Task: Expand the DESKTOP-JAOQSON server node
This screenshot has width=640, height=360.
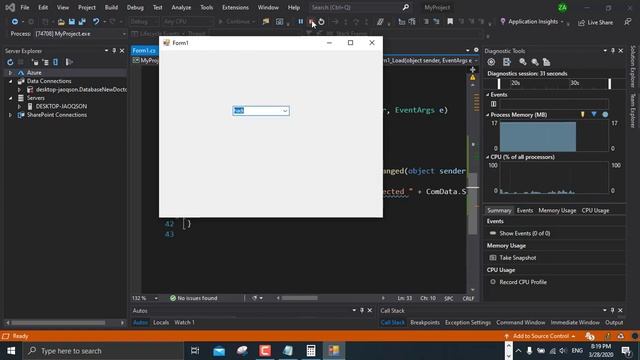Action: click(19, 106)
